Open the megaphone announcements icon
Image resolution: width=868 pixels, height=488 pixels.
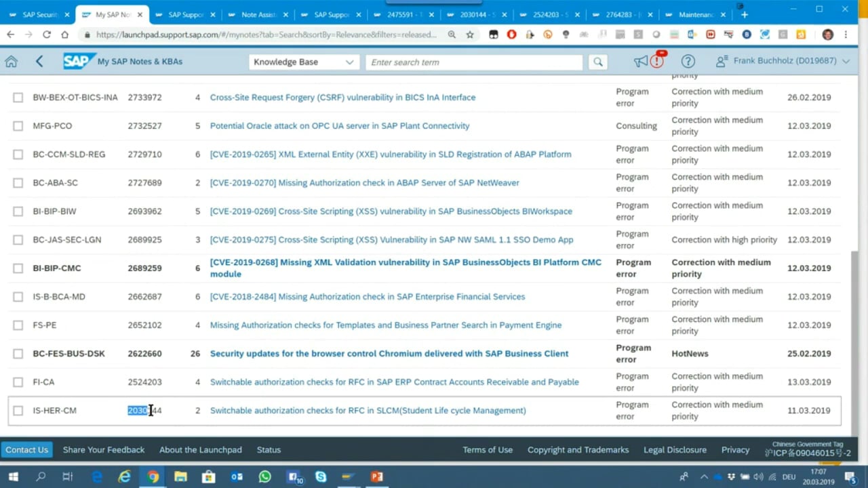click(640, 62)
